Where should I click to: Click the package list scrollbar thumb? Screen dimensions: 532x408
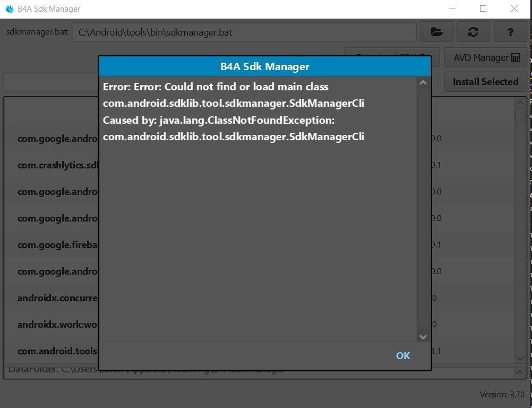pyautogui.click(x=520, y=116)
